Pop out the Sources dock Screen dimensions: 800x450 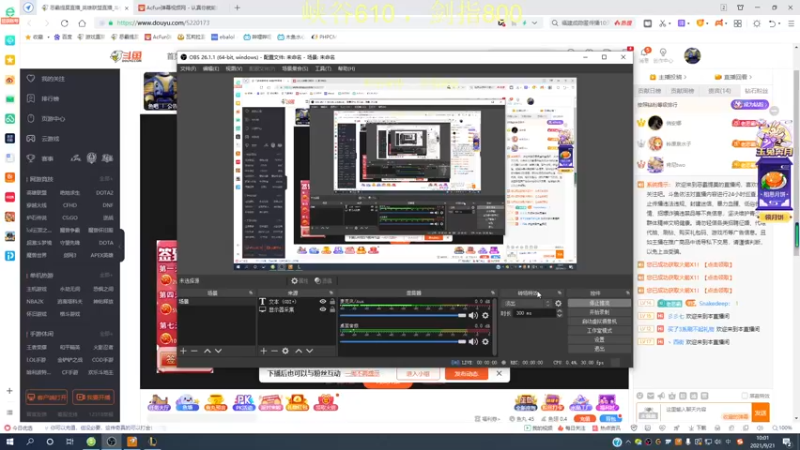(x=331, y=293)
